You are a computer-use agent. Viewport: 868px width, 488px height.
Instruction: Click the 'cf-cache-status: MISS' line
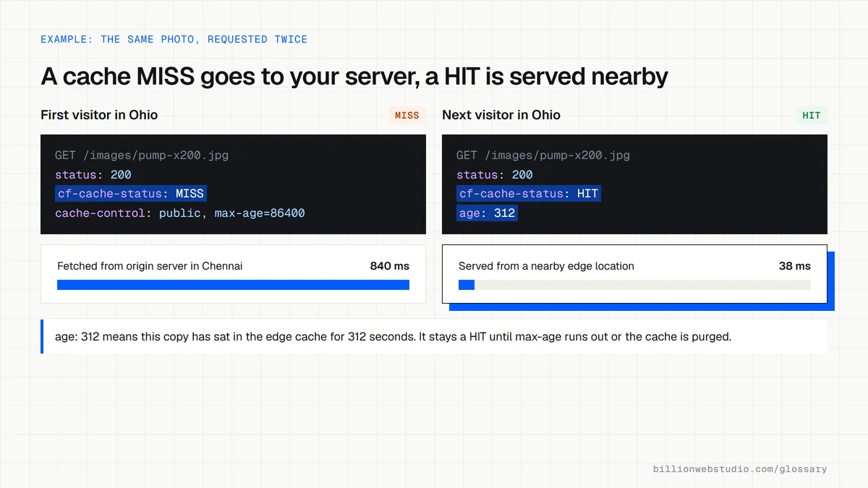coord(131,194)
